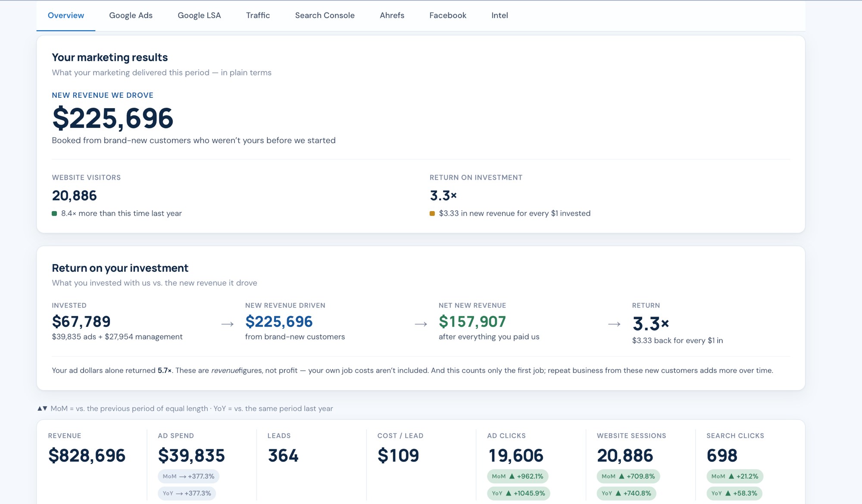Click the Invested amount $67,789

[x=81, y=321]
